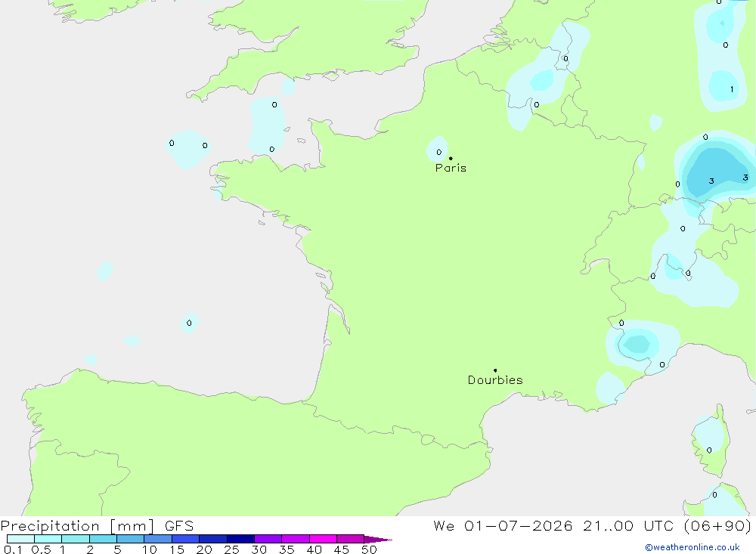Click the lightest 0.1 mm legend swatch
This screenshot has width=756, height=554.
pos(20,539)
